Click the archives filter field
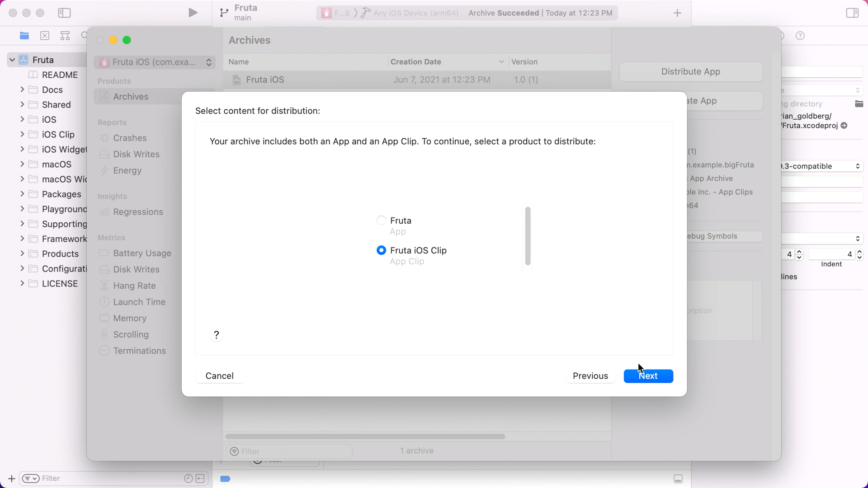868x488 pixels. coord(289,451)
